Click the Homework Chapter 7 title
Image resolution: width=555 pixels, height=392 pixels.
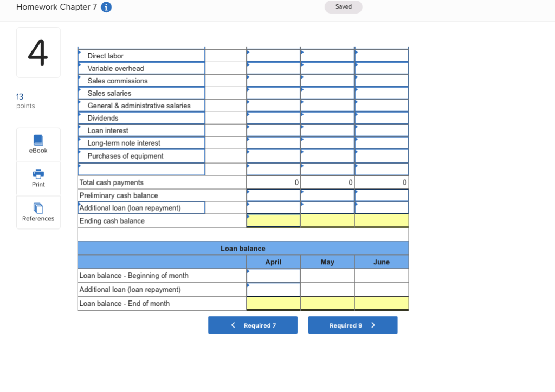click(x=56, y=7)
